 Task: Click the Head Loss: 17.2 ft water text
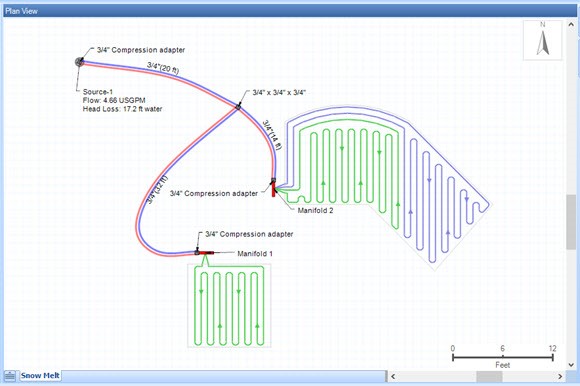pyautogui.click(x=122, y=109)
